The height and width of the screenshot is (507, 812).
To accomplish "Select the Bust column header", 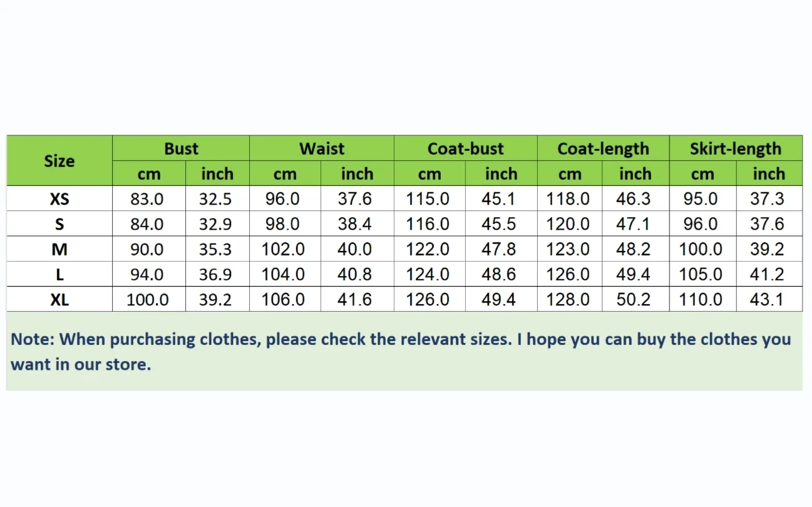I will (x=181, y=148).
